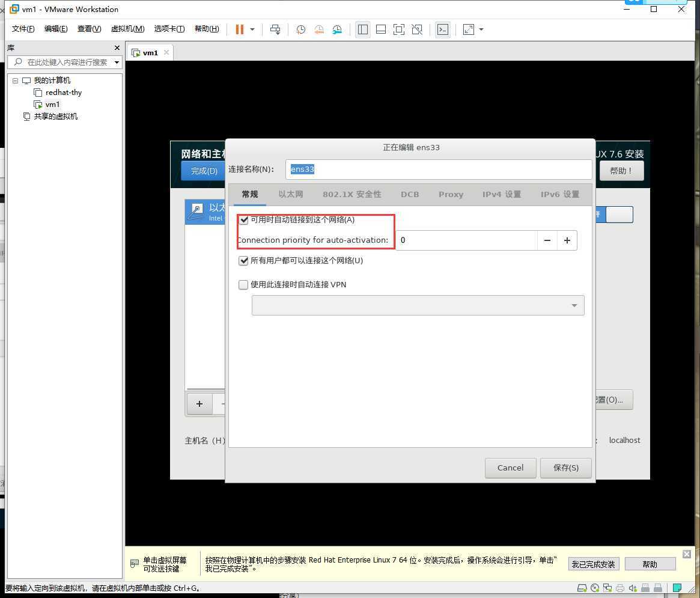The image size is (700, 598).
Task: Click the console view toolbar icon
Action: [442, 29]
